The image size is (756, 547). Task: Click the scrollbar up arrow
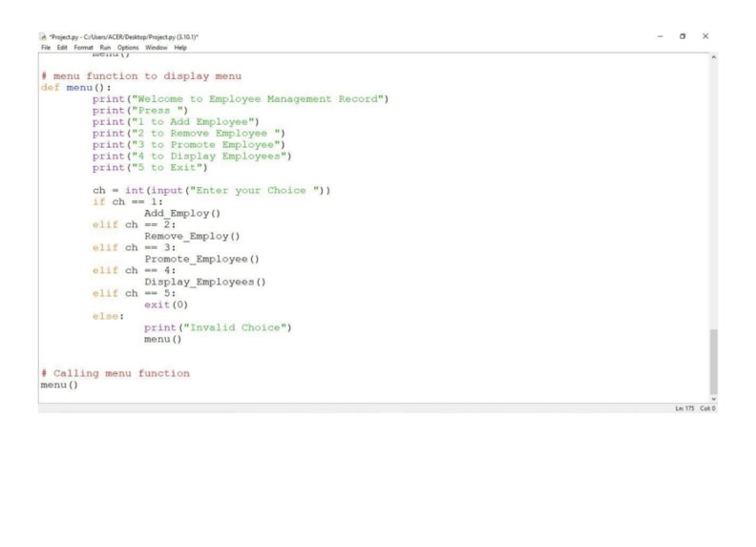point(714,57)
